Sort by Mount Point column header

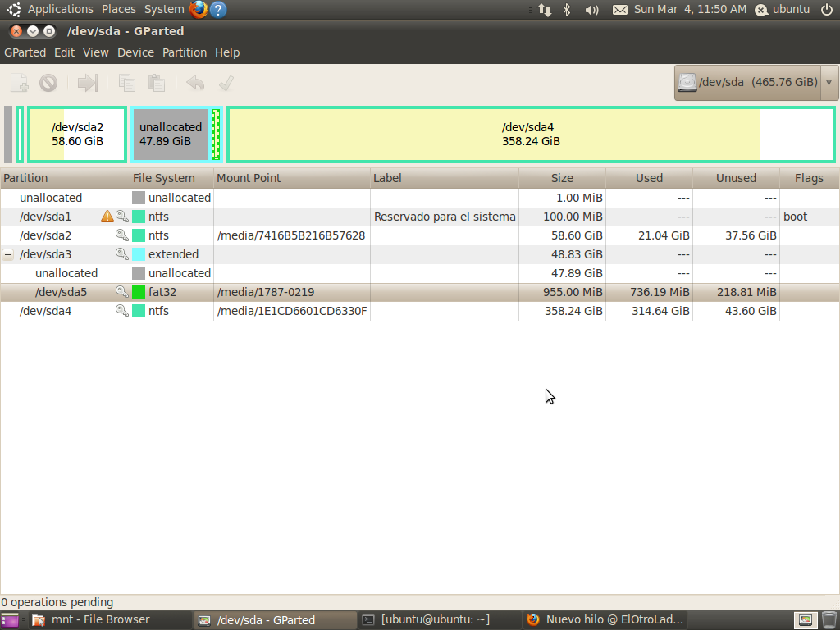click(291, 178)
